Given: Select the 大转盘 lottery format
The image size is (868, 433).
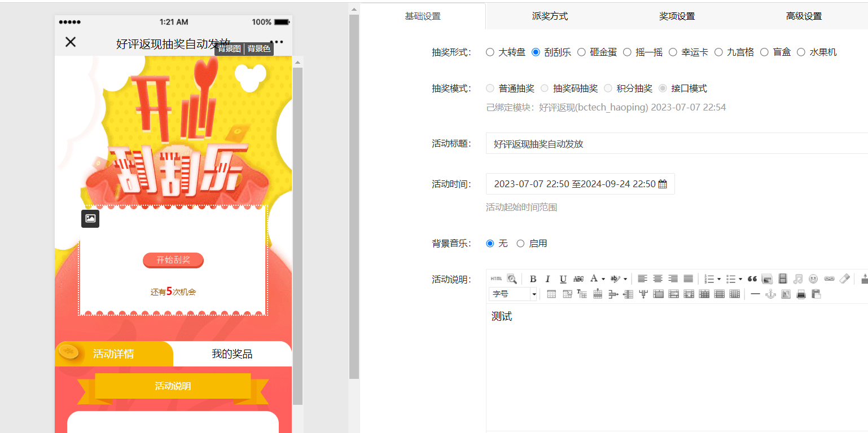Looking at the screenshot, I should pos(490,52).
